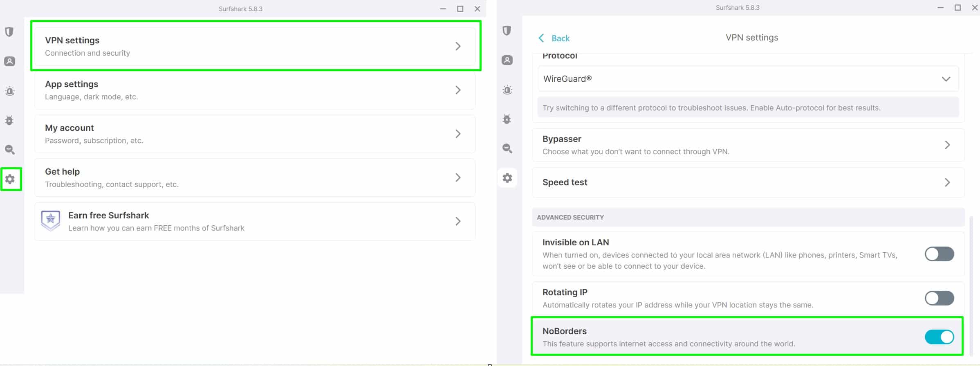
Task: Maximize the left Surfshark window
Action: tap(460, 9)
